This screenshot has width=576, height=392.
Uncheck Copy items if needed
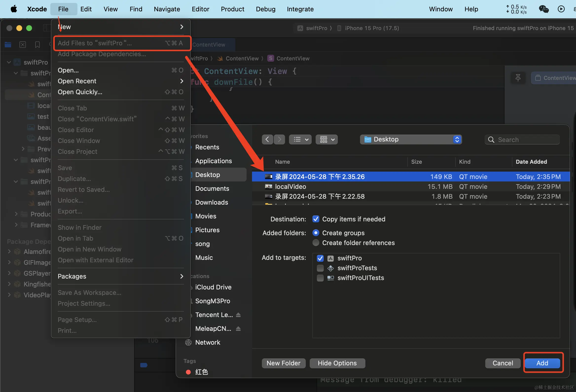point(316,219)
